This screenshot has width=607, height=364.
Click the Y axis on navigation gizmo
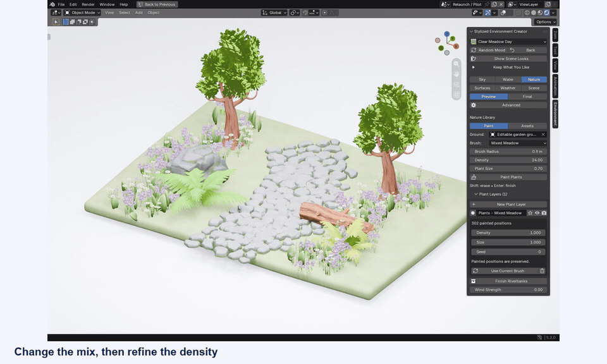pyautogui.click(x=452, y=39)
